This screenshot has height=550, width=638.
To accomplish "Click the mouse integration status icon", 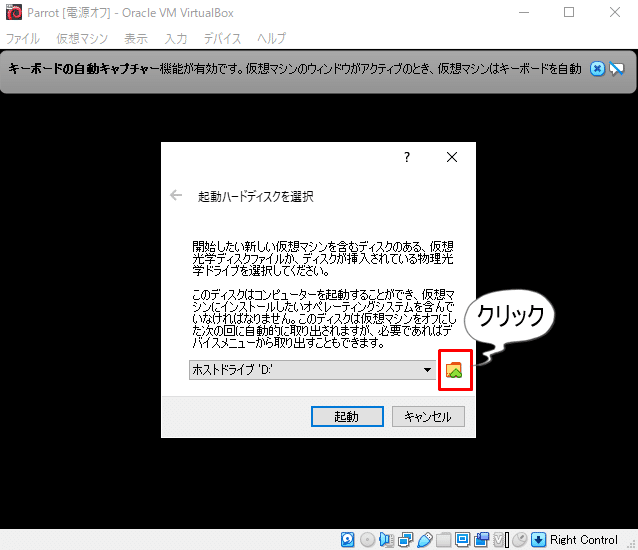I will click(x=520, y=540).
